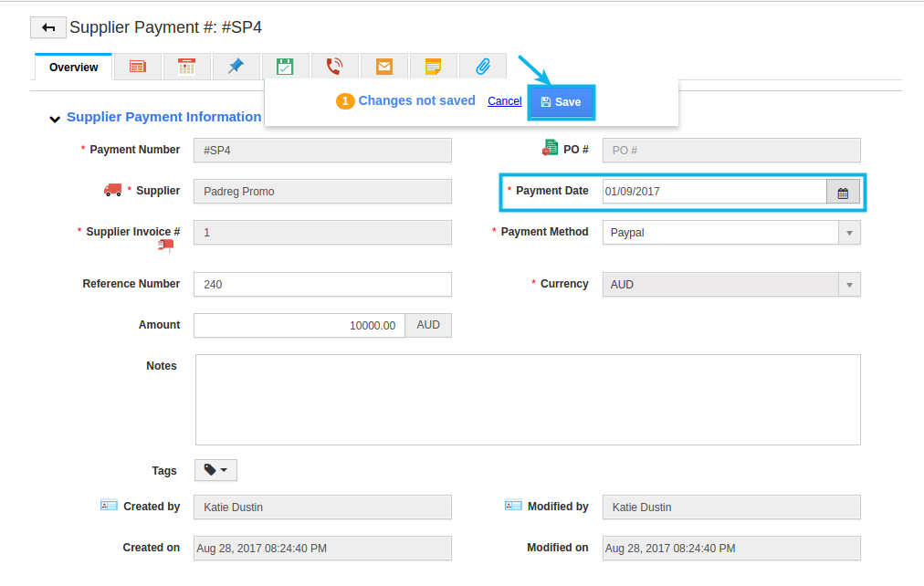Expand the Currency dropdown
This screenshot has height=586, width=924.
tap(849, 285)
